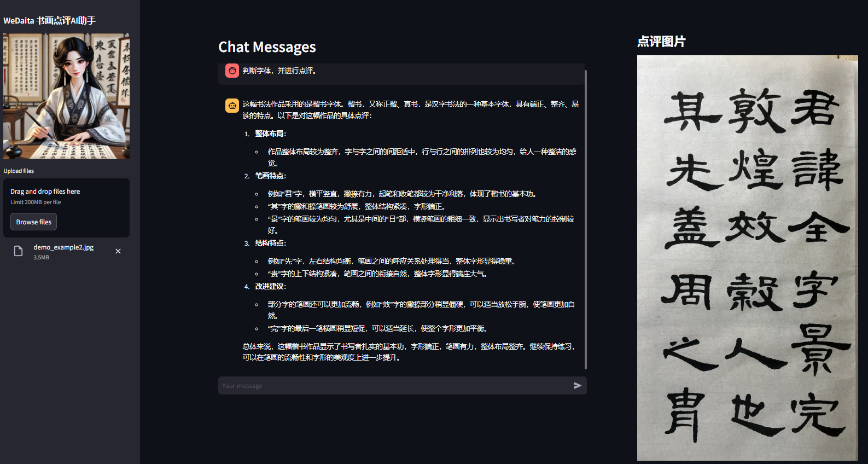Click the 改进建议 section heading
The height and width of the screenshot is (464, 868).
coord(270,286)
